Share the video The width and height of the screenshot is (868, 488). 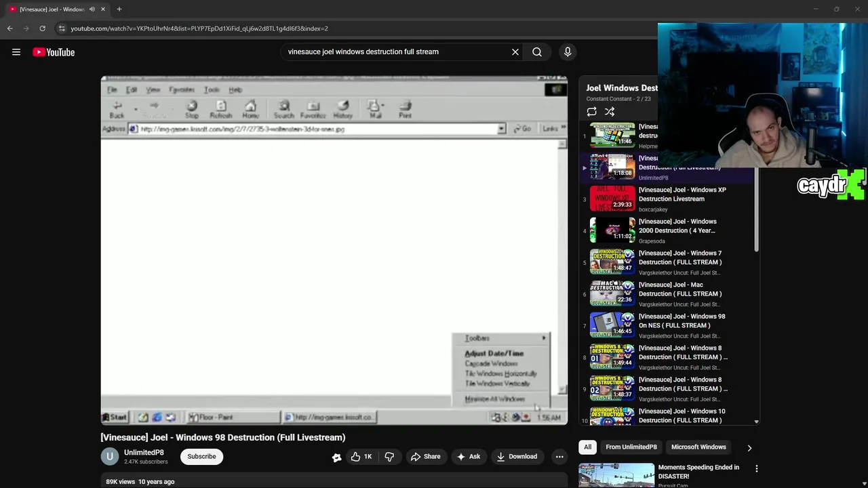tap(425, 457)
